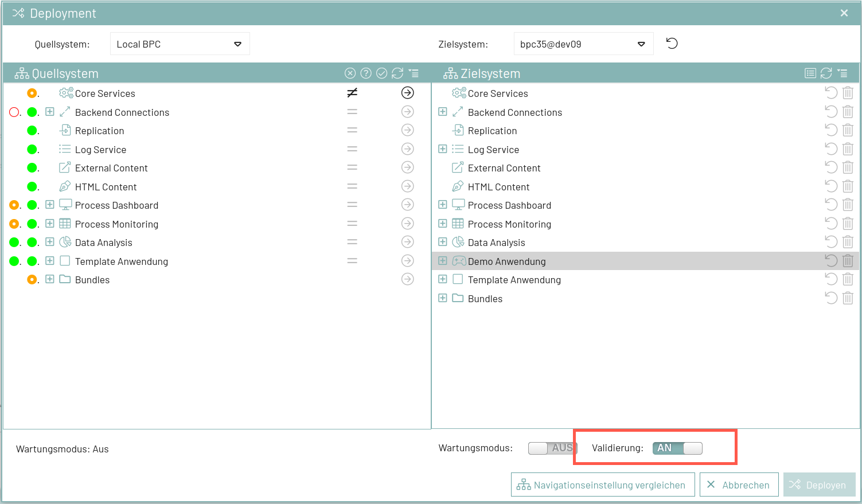Image resolution: width=862 pixels, height=504 pixels.
Task: Click the equals compare icon for Replication
Action: [x=352, y=130]
